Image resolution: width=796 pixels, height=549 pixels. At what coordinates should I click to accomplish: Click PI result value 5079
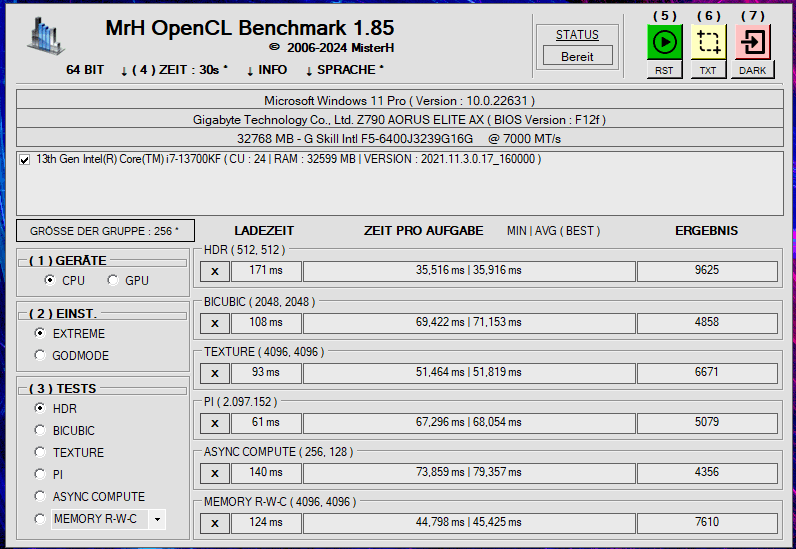(x=707, y=423)
